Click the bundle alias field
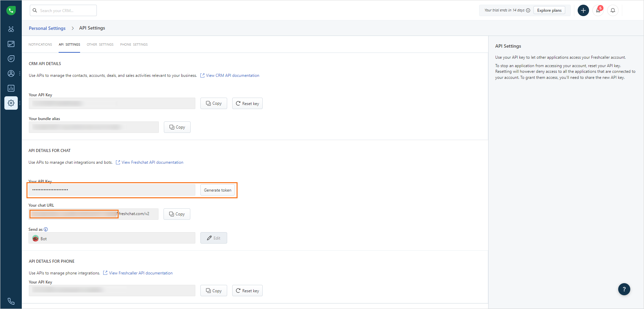The width and height of the screenshot is (644, 309). 94,127
